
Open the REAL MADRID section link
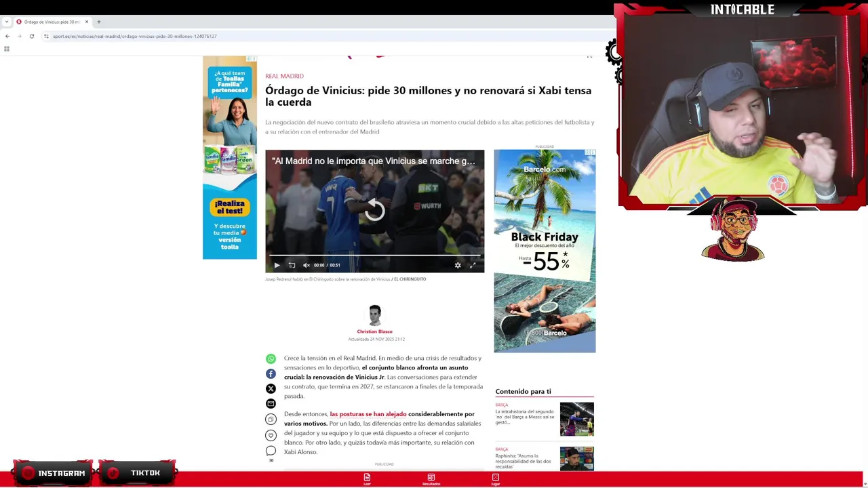click(x=284, y=76)
